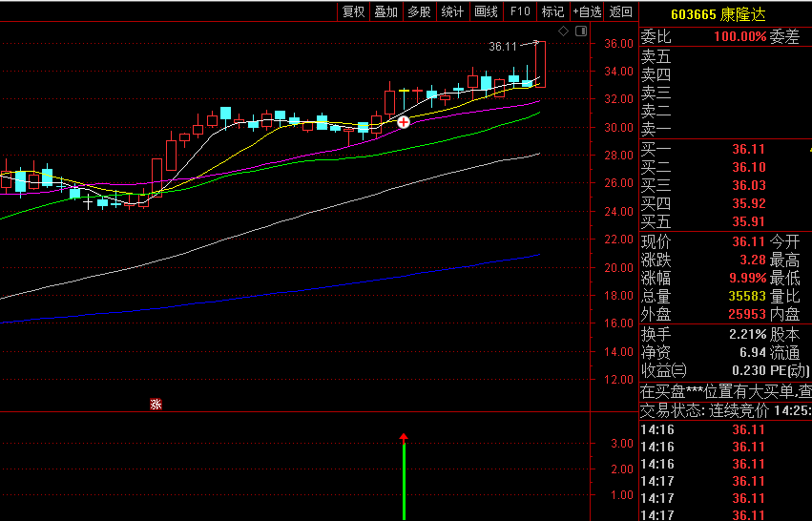Click the red plus marker on the chart
This screenshot has height=521, width=812.
tap(404, 122)
